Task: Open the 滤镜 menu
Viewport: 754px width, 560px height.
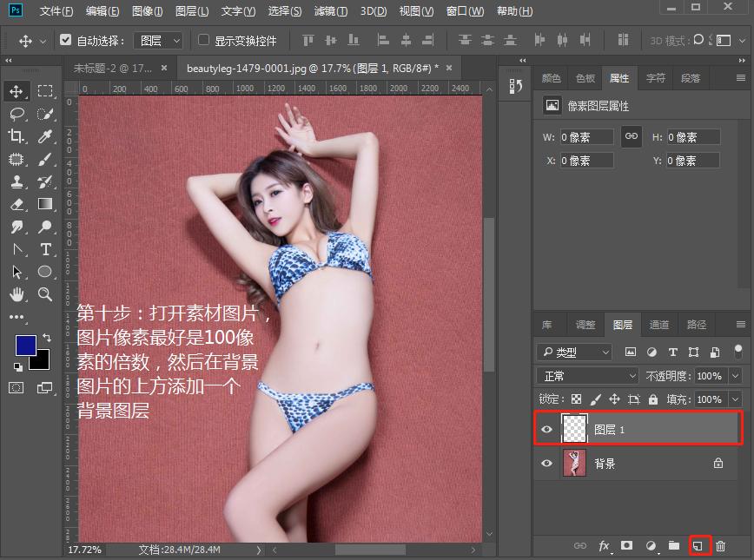Action: [x=330, y=11]
